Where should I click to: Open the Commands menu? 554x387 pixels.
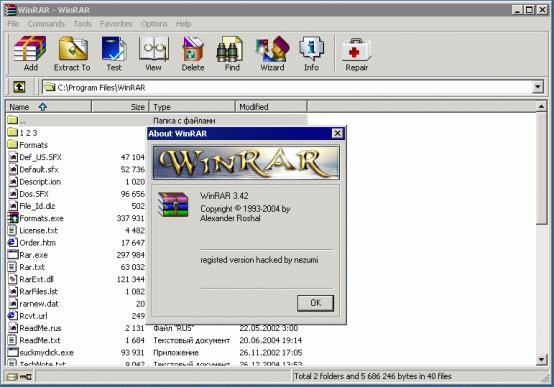coord(46,24)
